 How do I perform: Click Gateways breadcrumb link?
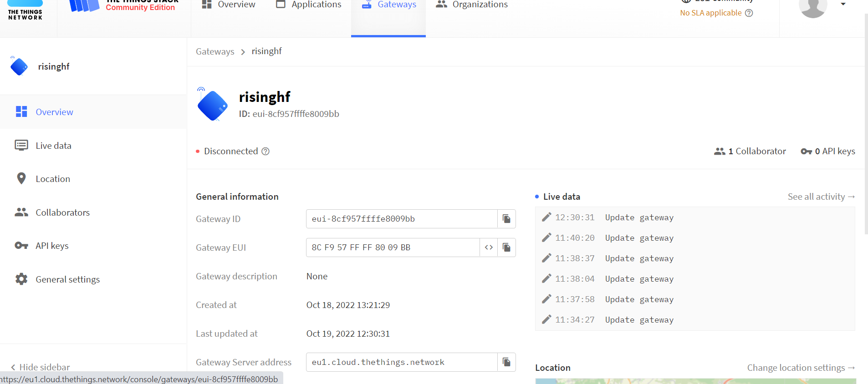(x=215, y=51)
